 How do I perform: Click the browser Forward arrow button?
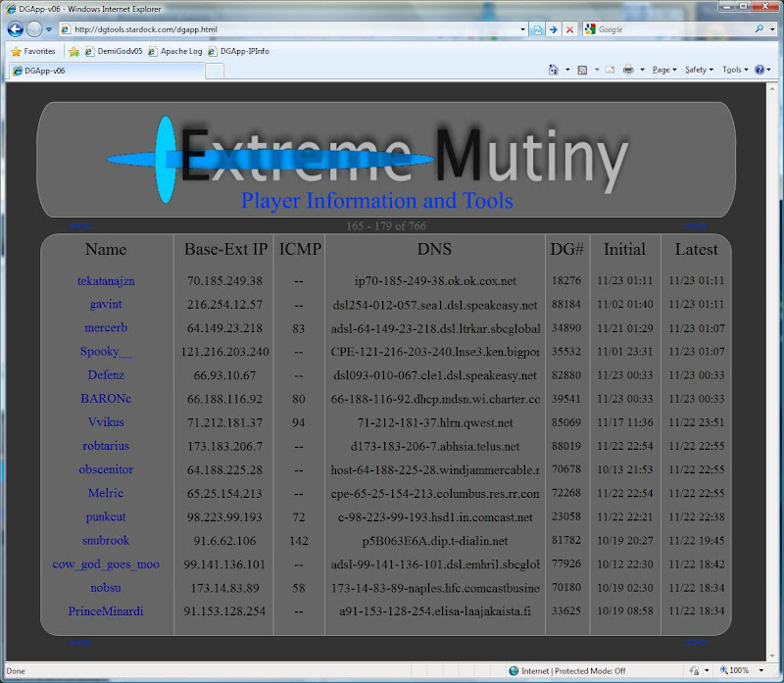click(34, 29)
